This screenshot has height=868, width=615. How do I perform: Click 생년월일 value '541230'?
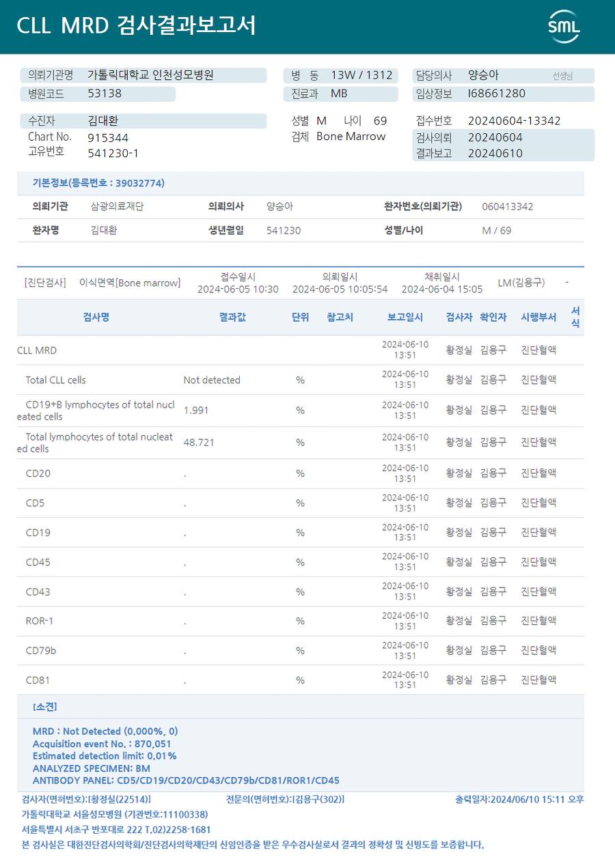click(x=284, y=230)
